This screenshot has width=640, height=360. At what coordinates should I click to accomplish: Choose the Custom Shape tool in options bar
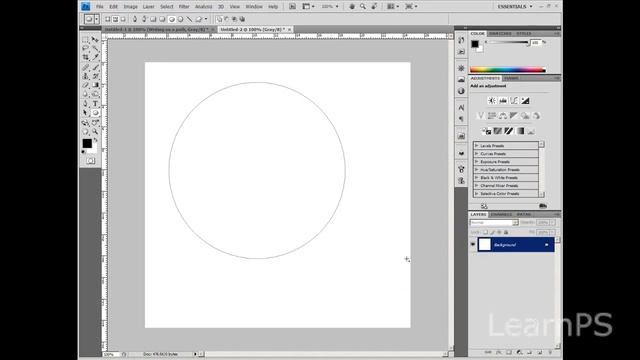[x=199, y=19]
